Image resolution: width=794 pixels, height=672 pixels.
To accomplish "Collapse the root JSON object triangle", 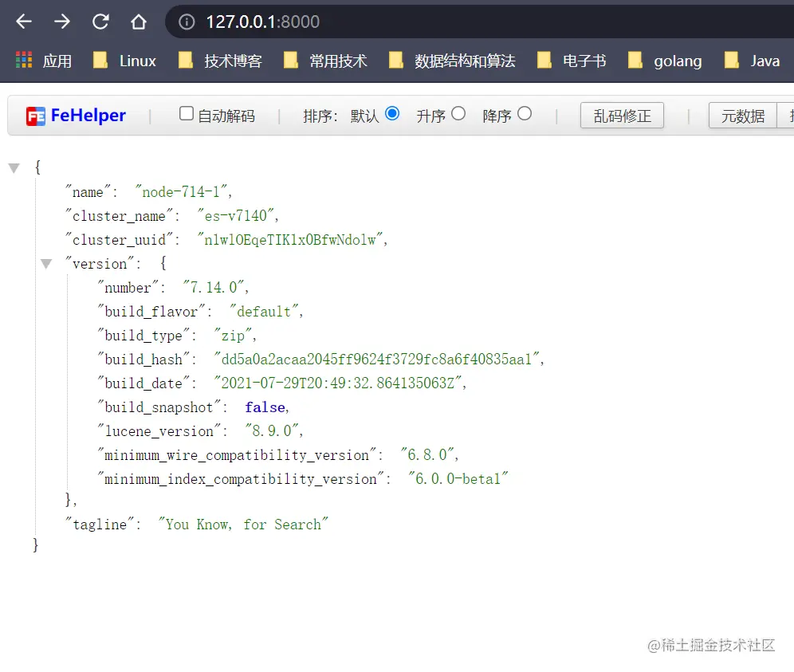I will pyautogui.click(x=14, y=167).
